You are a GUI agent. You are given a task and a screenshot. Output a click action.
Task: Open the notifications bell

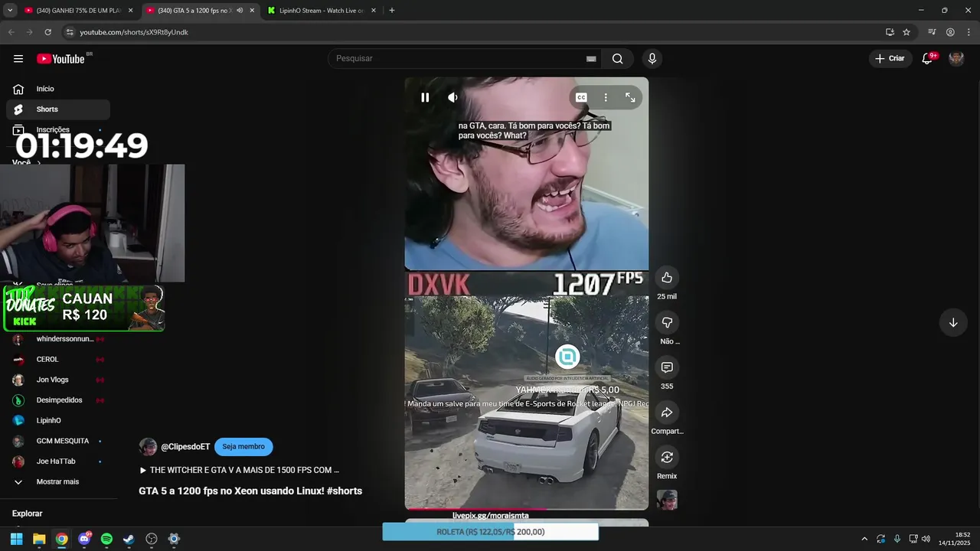pos(927,59)
